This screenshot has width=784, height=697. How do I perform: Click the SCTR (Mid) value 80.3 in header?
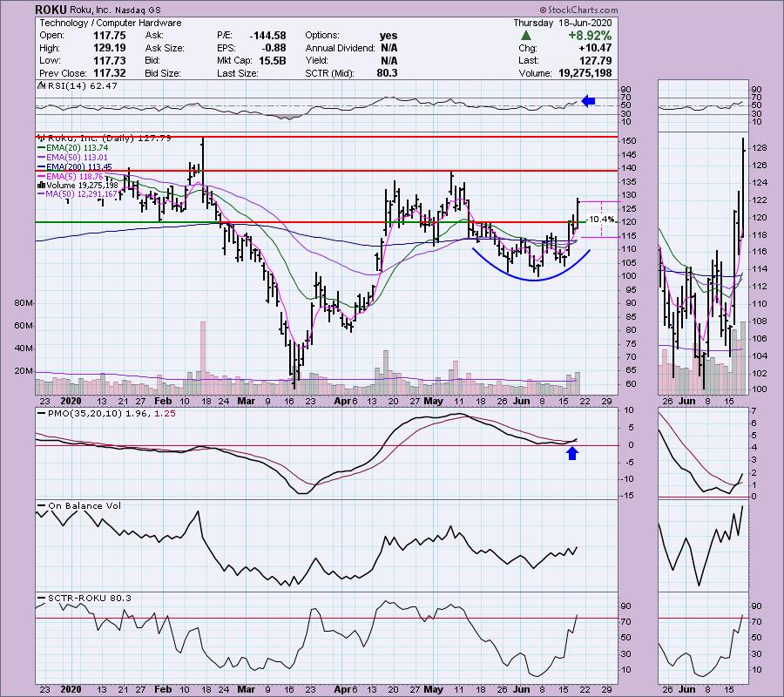coord(387,73)
